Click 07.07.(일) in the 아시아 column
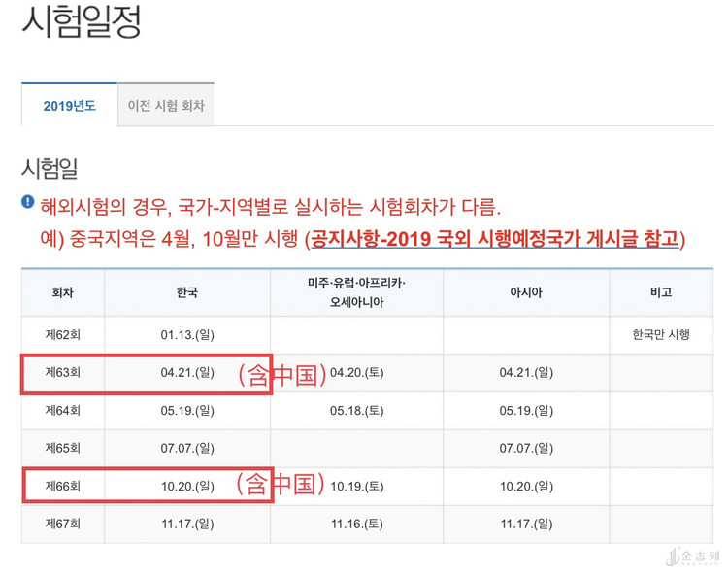The image size is (728, 576). pos(526,449)
